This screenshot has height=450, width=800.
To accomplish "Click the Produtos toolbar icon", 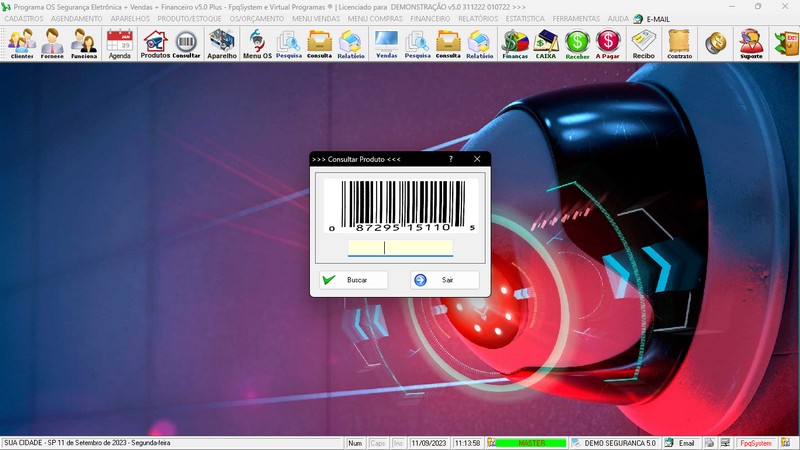I will click(x=154, y=43).
